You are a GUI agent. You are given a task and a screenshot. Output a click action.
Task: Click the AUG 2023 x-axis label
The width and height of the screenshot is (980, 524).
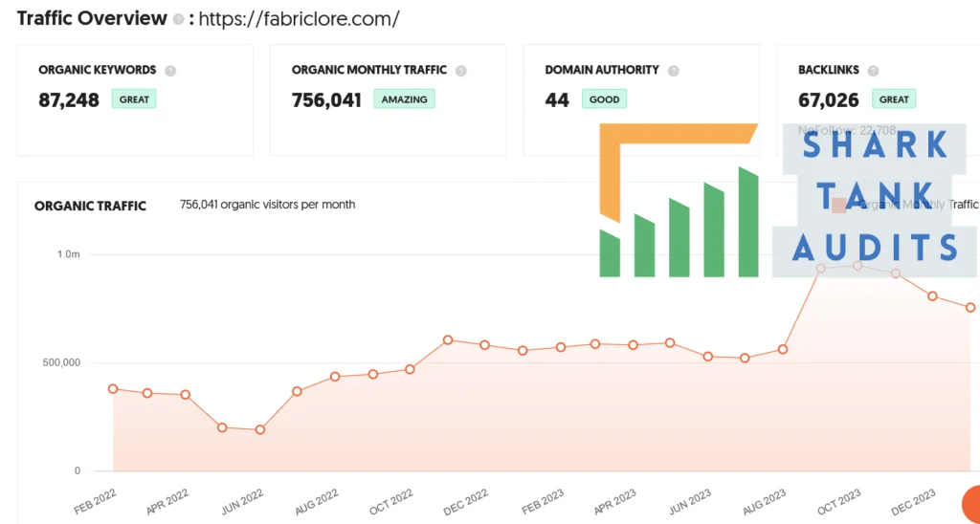[765, 501]
